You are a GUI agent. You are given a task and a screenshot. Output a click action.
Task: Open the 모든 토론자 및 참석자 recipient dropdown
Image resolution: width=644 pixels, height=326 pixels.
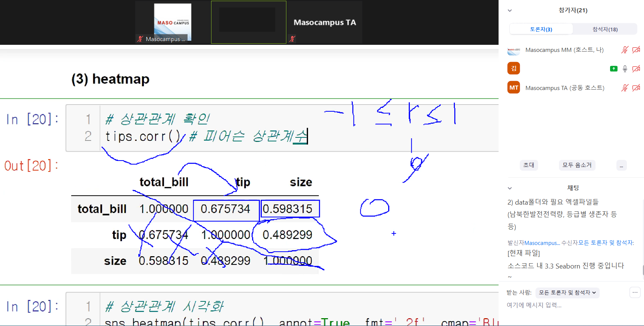(x=567, y=292)
